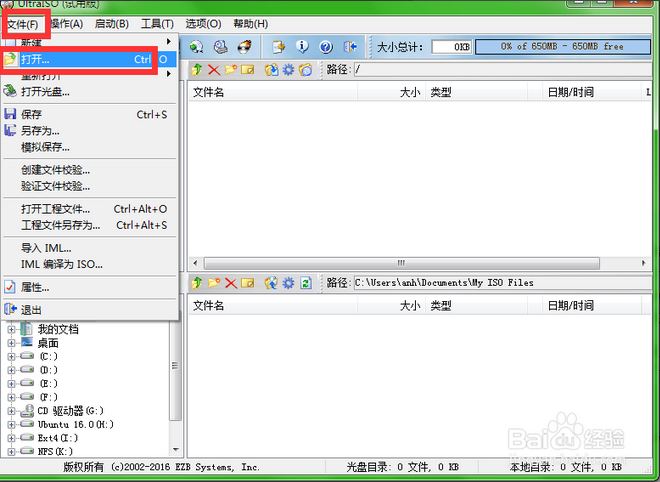Expand CD 驱动器(G:) node
The image size is (660, 482).
coord(11,411)
